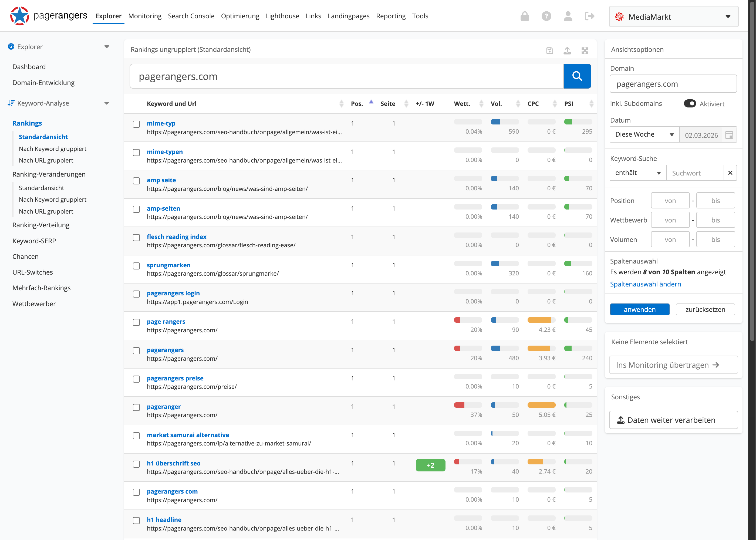The height and width of the screenshot is (540, 756).
Task: Collapse the Keyword-Analyse sidebar section
Action: pos(107,103)
